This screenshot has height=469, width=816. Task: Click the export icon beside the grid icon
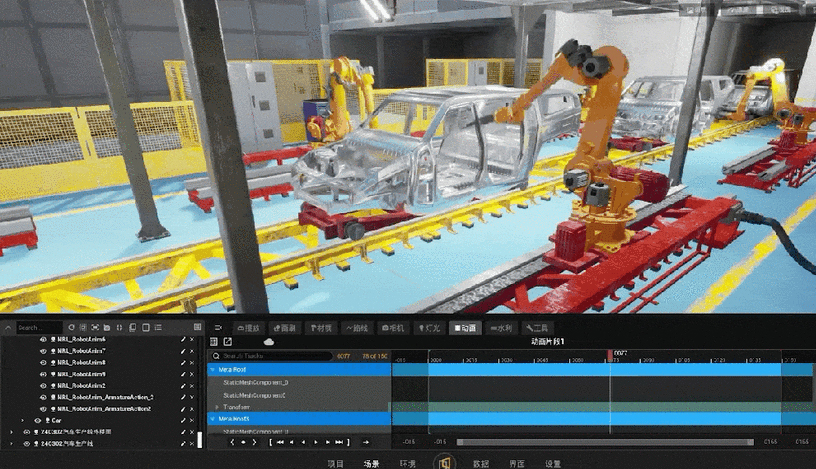click(227, 342)
